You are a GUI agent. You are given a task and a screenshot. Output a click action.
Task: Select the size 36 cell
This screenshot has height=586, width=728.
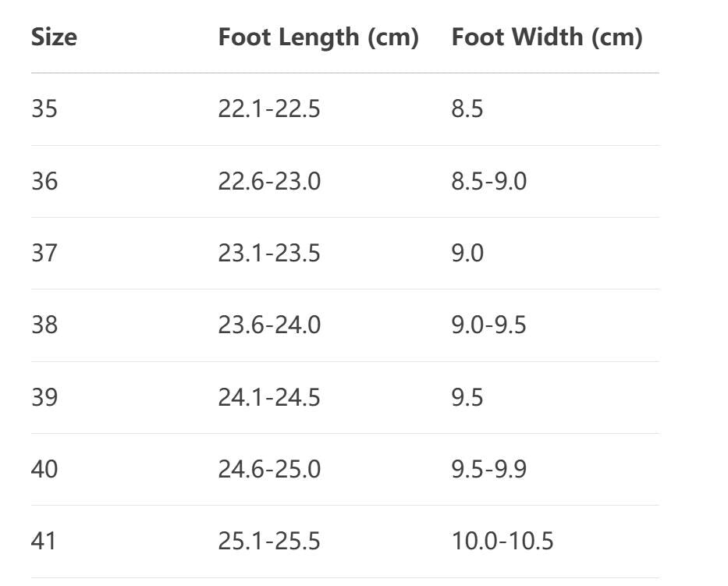(44, 181)
